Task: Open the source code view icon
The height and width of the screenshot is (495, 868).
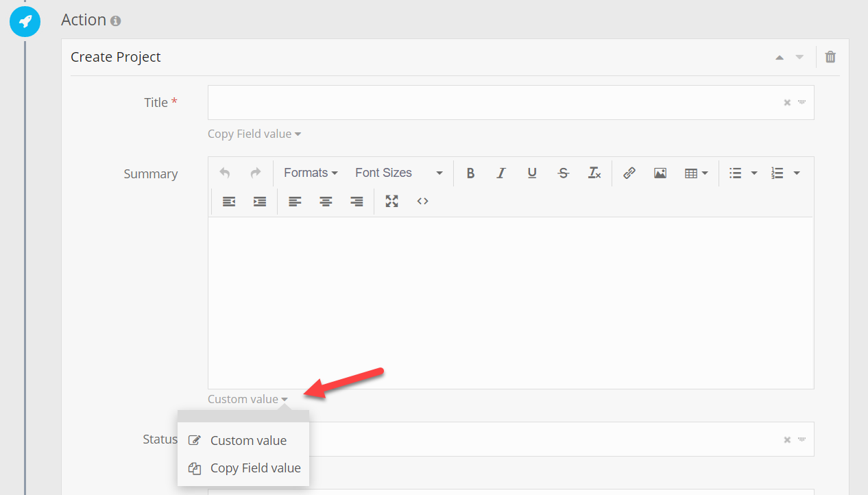Action: click(422, 202)
